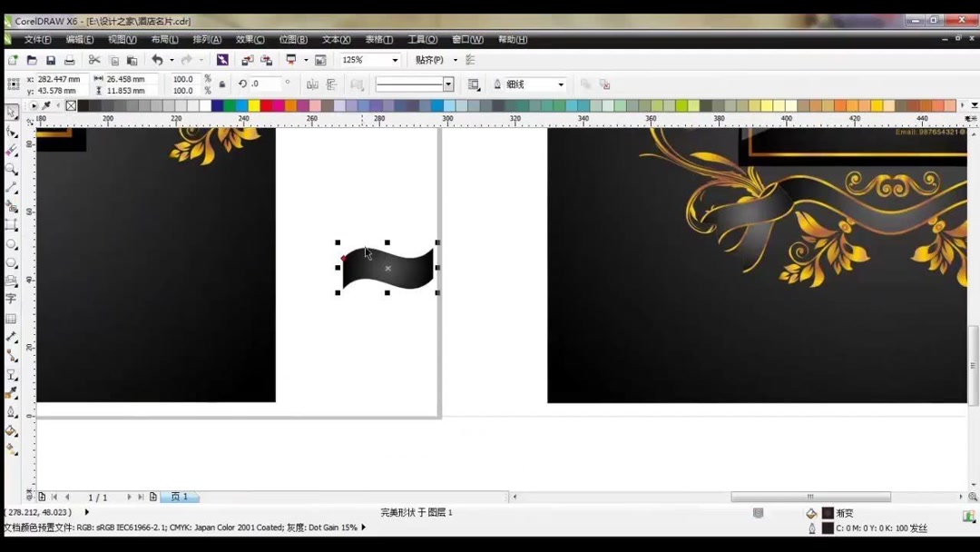Open the 文件 menu
Image resolution: width=980 pixels, height=552 pixels.
coord(36,39)
